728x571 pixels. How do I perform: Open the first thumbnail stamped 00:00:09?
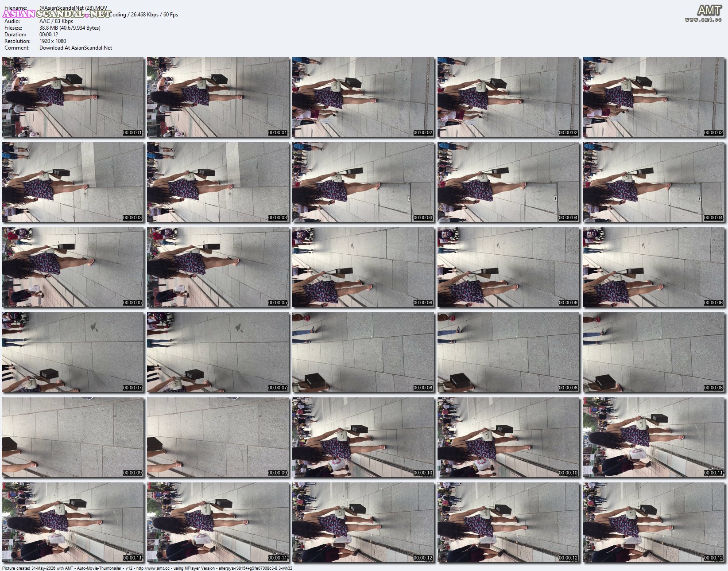tap(73, 437)
